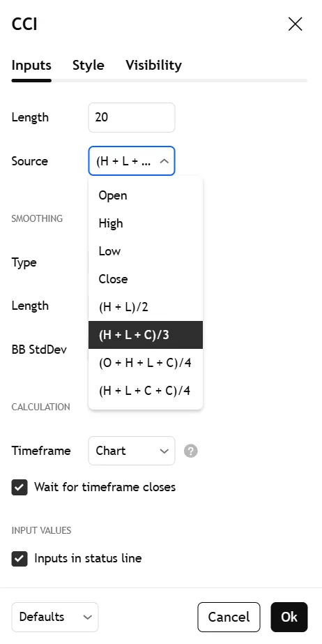Viewport: 322px width, 644px height.
Task: Switch to the Visibility tab
Action: (154, 66)
